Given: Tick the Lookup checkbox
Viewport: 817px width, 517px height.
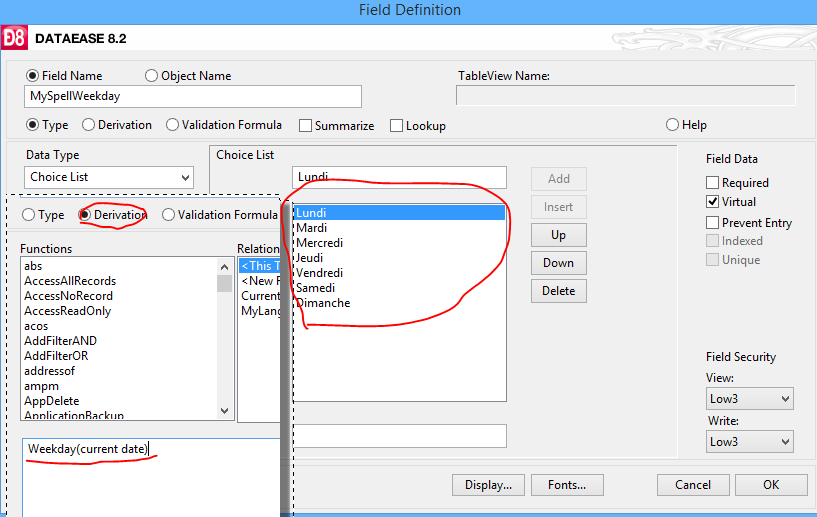Looking at the screenshot, I should 397,126.
